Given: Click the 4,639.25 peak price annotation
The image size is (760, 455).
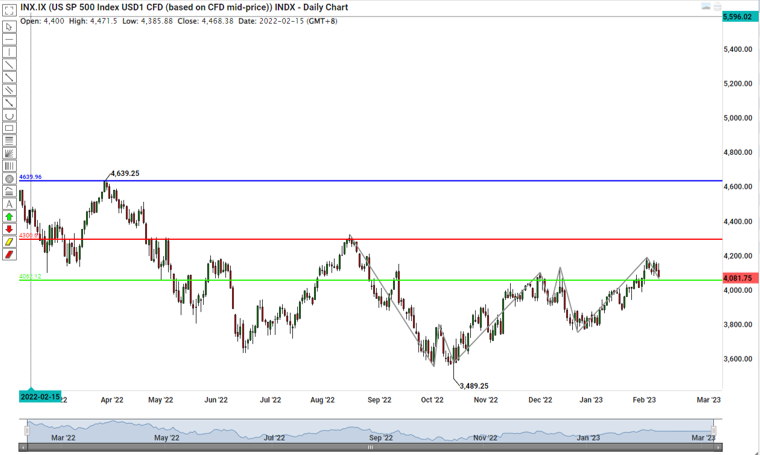Looking at the screenshot, I should click(124, 173).
